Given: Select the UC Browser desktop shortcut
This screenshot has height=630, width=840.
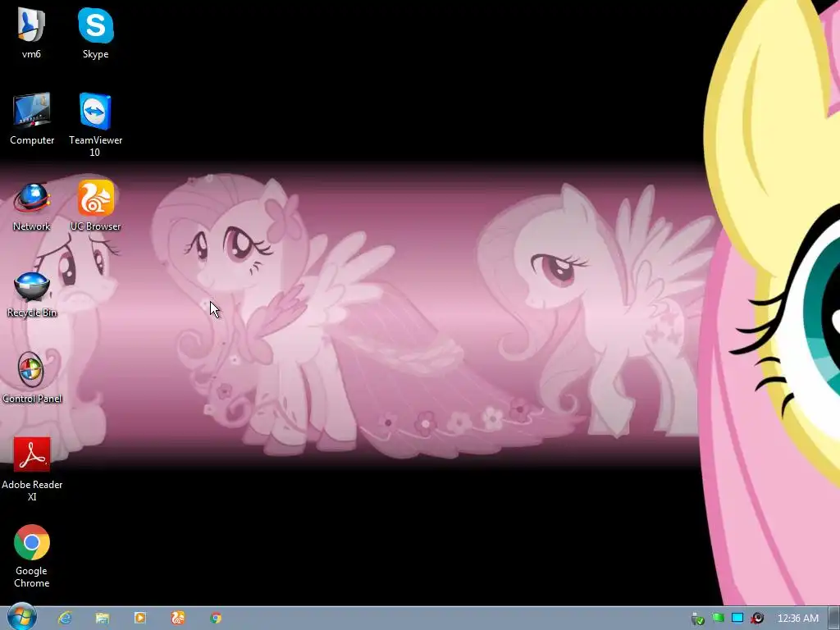Looking at the screenshot, I should point(95,205).
